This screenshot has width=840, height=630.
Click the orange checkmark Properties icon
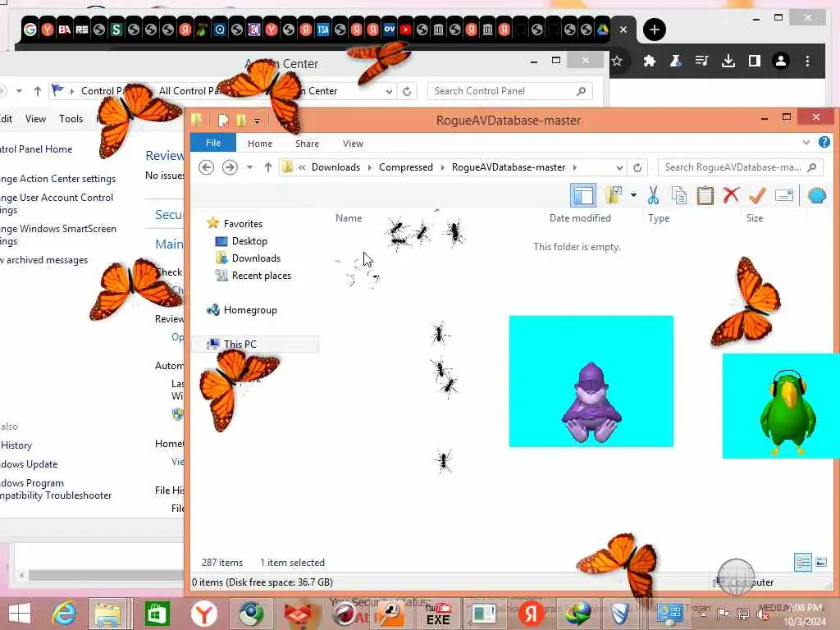[757, 195]
